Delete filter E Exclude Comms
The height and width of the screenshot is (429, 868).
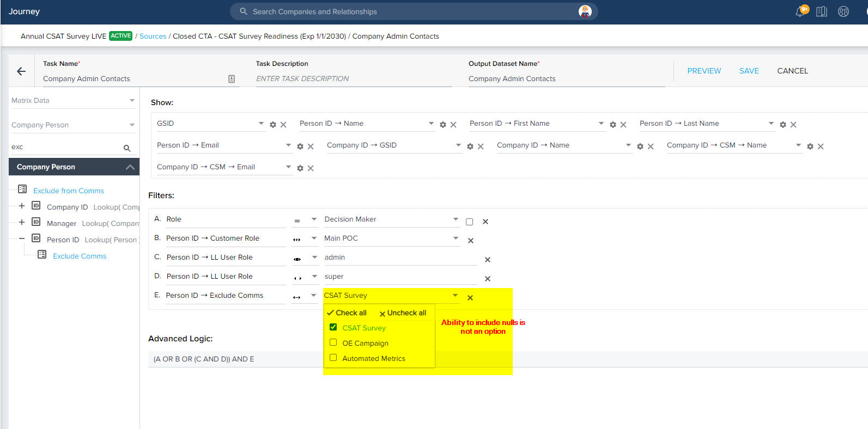(470, 298)
